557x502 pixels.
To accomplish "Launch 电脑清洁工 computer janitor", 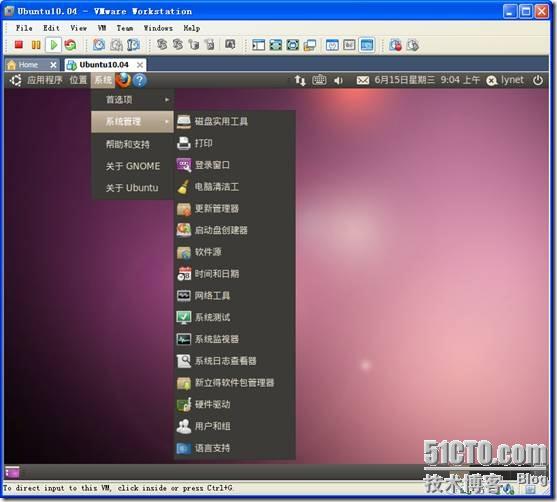I will (x=234, y=187).
